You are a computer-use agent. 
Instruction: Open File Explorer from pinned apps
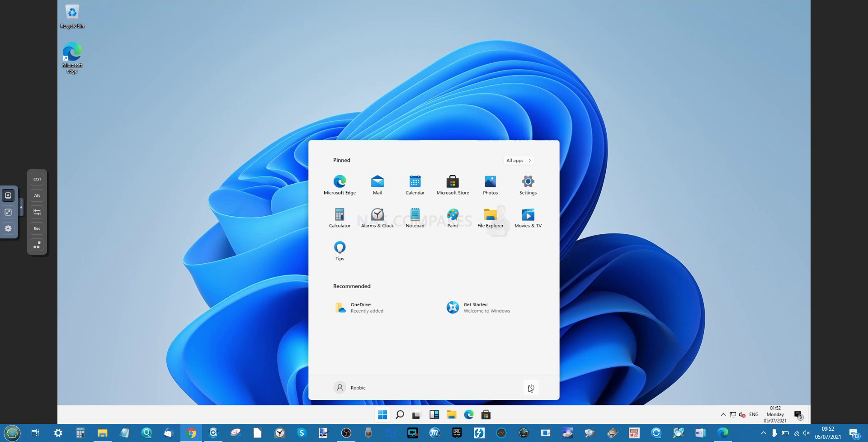pyautogui.click(x=490, y=218)
